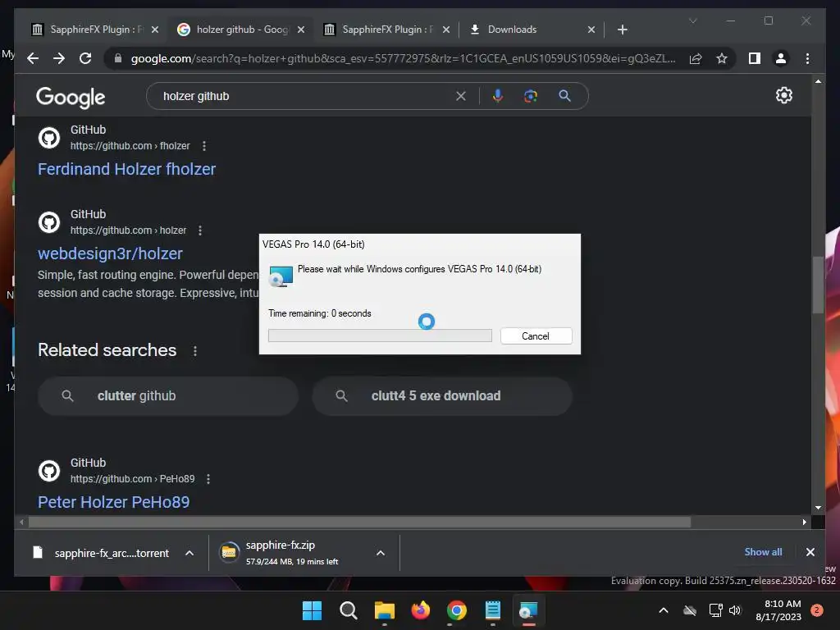Screen dimensions: 840x630
Task: Open Chrome's three-dot menu
Action: pos(807,58)
